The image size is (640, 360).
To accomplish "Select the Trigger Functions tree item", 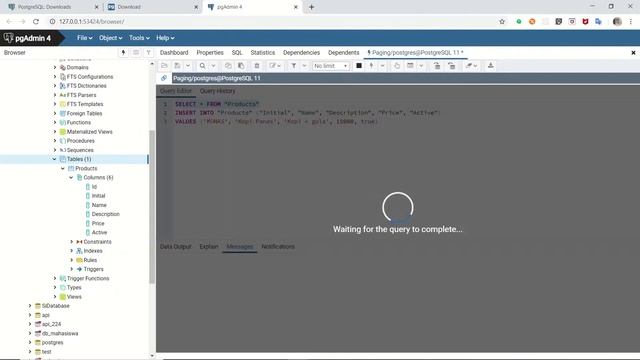I will point(88,278).
